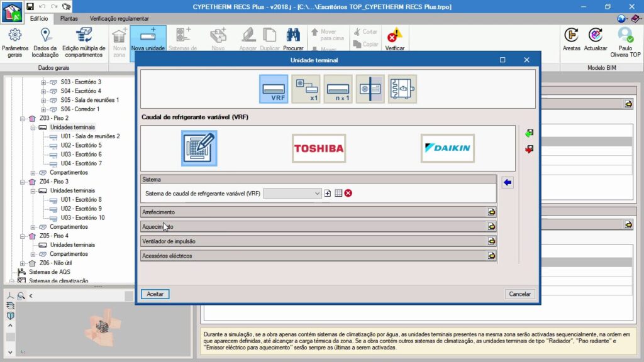
Task: Click the blue left arrow button
Action: pos(508,182)
